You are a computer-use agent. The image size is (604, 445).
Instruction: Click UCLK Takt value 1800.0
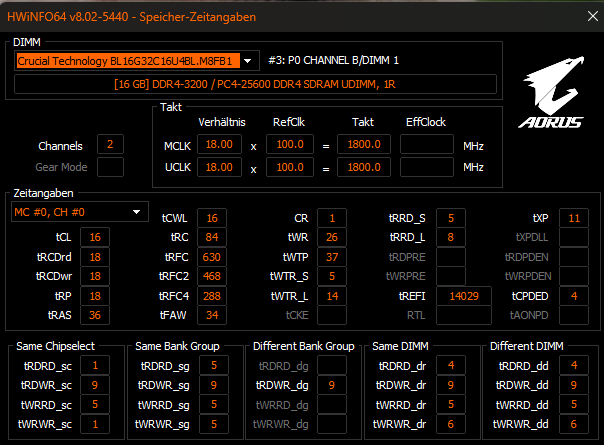coord(364,167)
